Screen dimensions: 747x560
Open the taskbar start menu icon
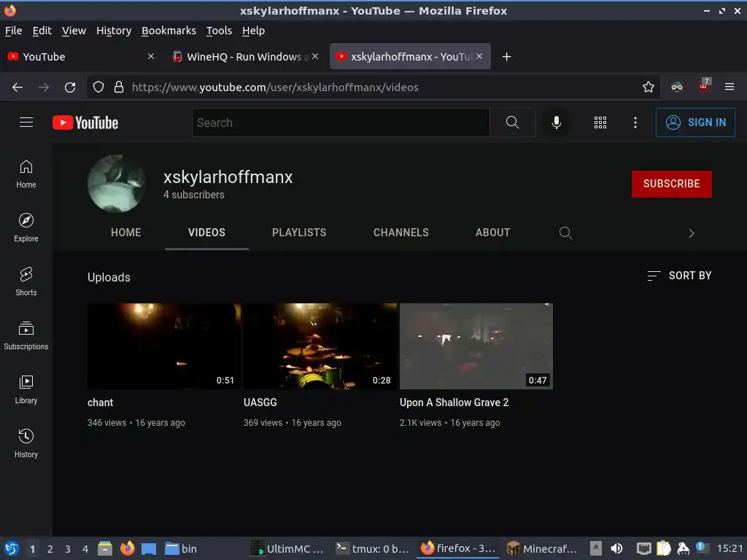pyautogui.click(x=12, y=548)
